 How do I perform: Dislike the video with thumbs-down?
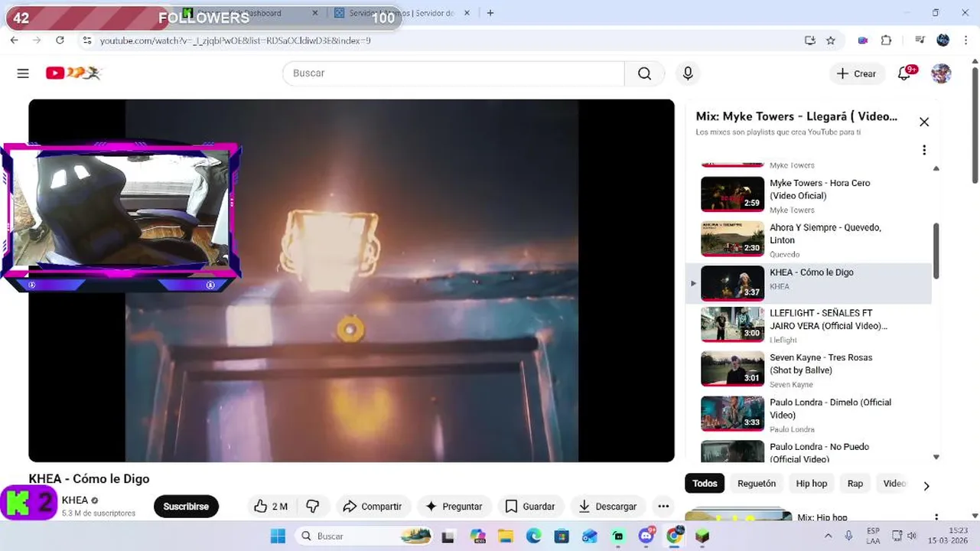tap(313, 507)
